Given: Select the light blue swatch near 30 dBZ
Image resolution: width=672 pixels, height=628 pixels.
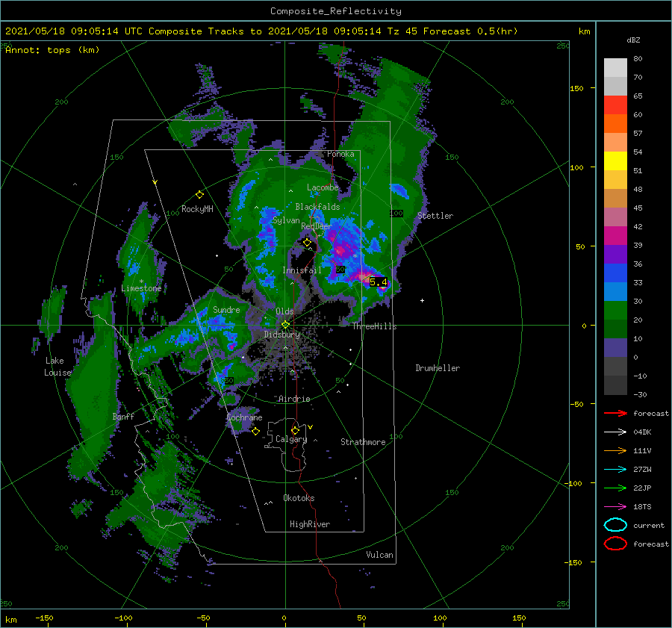Looking at the screenshot, I should pyautogui.click(x=615, y=291).
